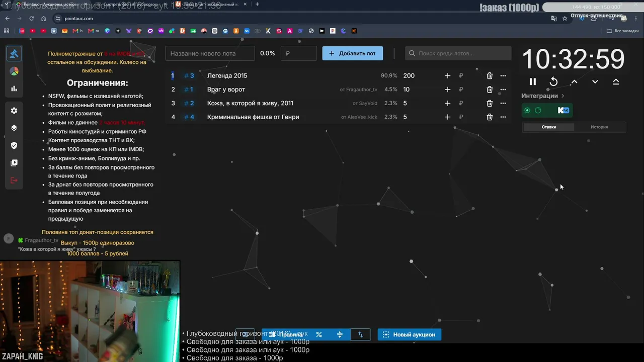
Task: Focus the Поиск среди лотов search field
Action: click(458, 53)
